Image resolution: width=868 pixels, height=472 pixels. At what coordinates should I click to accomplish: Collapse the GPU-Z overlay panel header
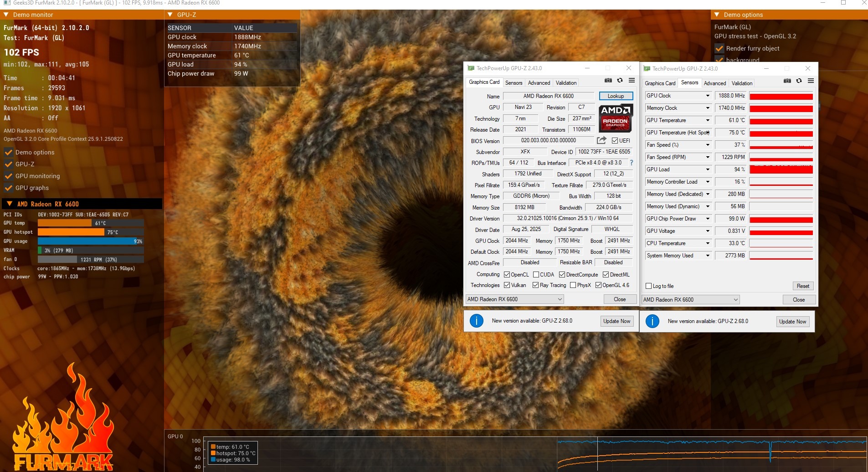[x=170, y=15]
